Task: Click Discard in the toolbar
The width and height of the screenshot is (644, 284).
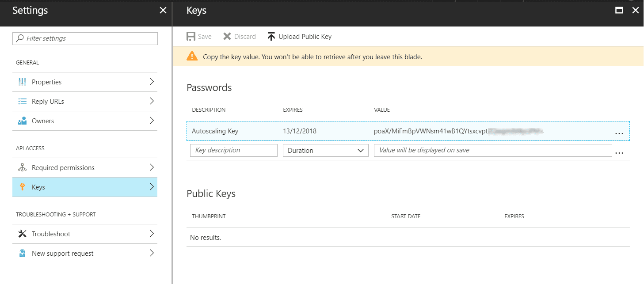Action: (x=239, y=37)
